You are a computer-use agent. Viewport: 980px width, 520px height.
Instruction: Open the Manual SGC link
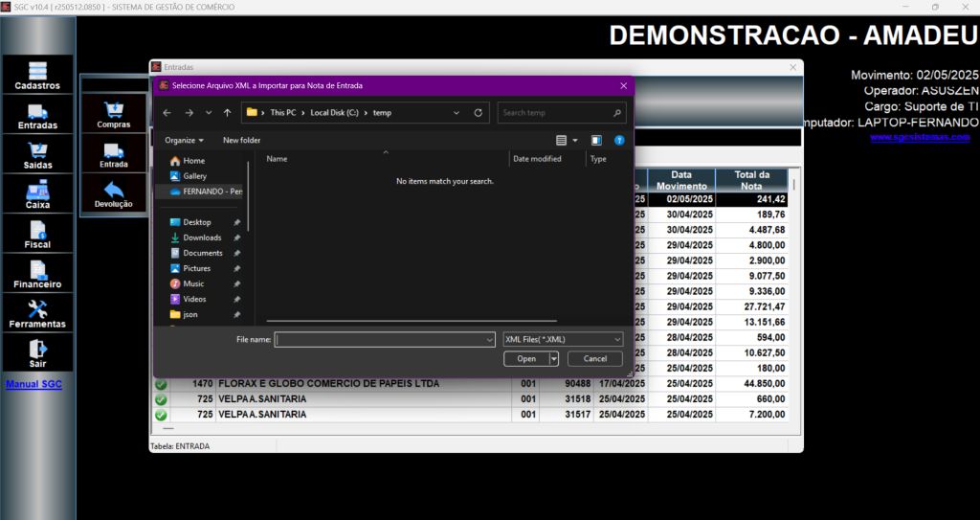click(33, 384)
